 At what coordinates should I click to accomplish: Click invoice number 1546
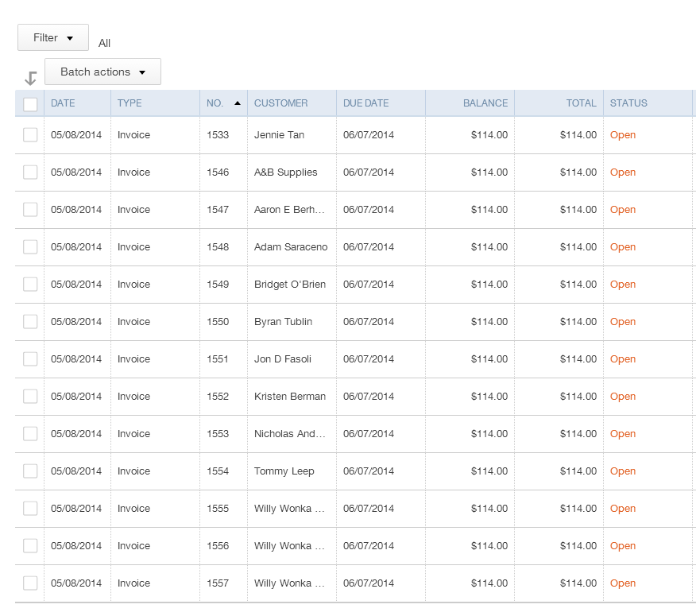(218, 172)
